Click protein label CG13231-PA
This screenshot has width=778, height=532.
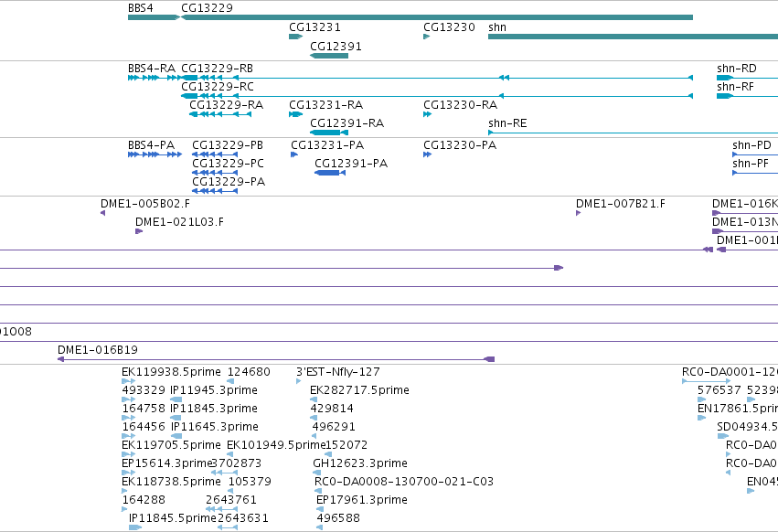(x=327, y=145)
